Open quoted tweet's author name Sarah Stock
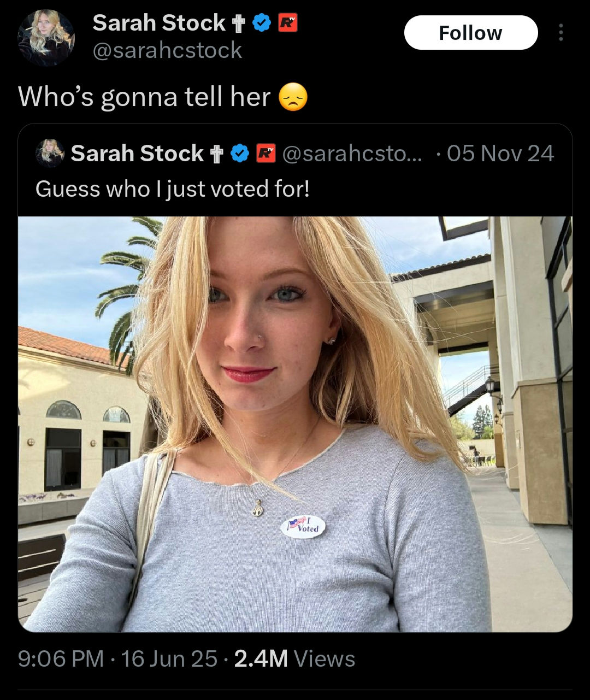This screenshot has width=590, height=700. (137, 154)
